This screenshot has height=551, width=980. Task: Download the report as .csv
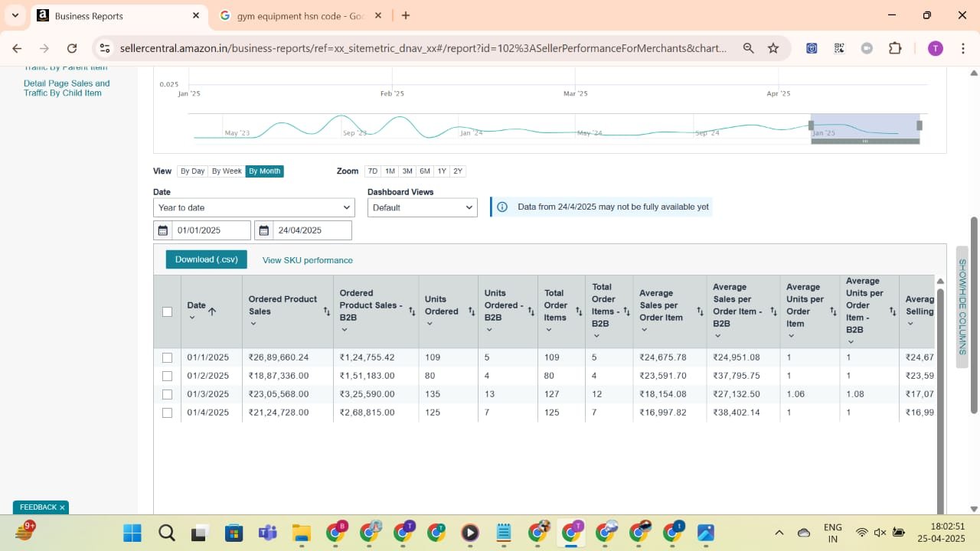click(206, 259)
